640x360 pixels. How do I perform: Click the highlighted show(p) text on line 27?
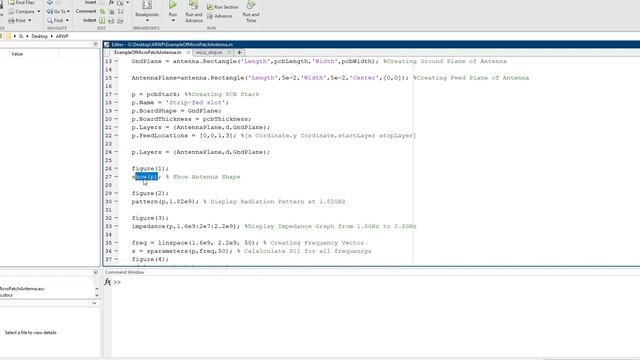tap(147, 177)
